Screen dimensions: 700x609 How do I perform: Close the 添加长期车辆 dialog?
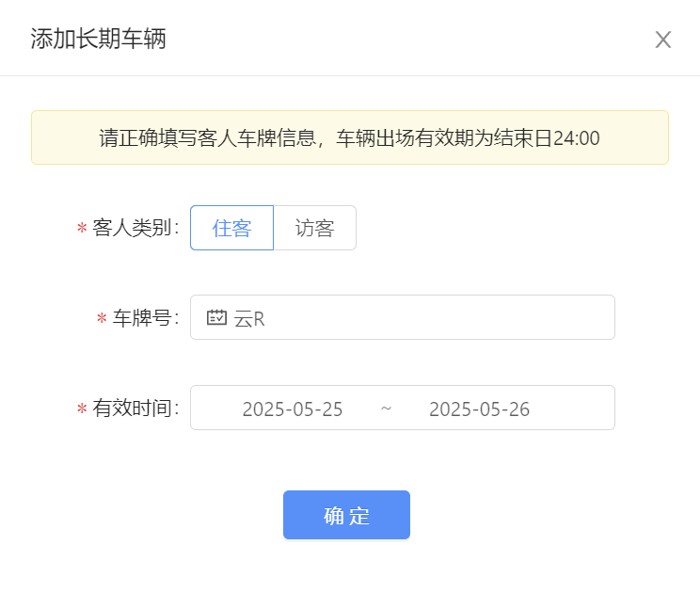pyautogui.click(x=663, y=40)
